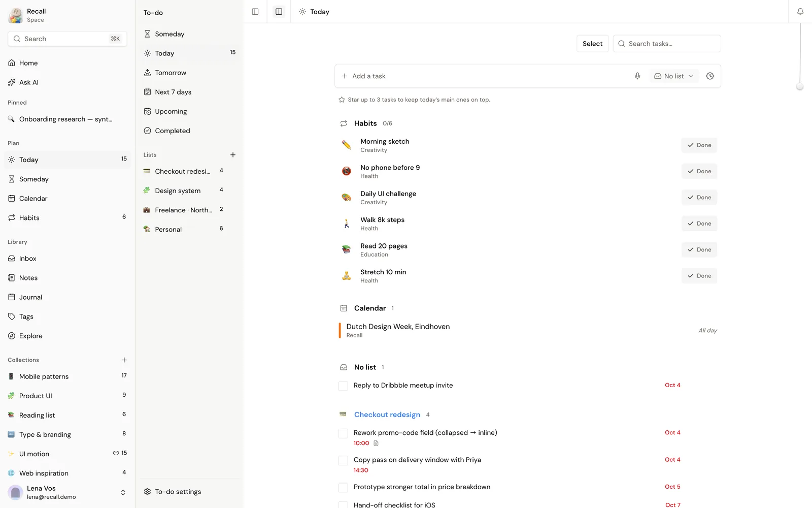This screenshot has width=812, height=508.
Task: Go to Completed tasks view
Action: pyautogui.click(x=190, y=131)
